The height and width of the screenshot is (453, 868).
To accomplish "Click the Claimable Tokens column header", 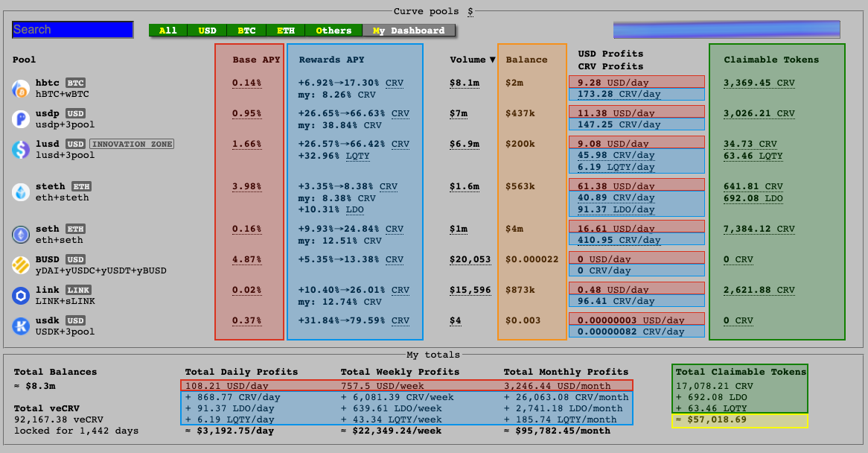I will 771,60.
